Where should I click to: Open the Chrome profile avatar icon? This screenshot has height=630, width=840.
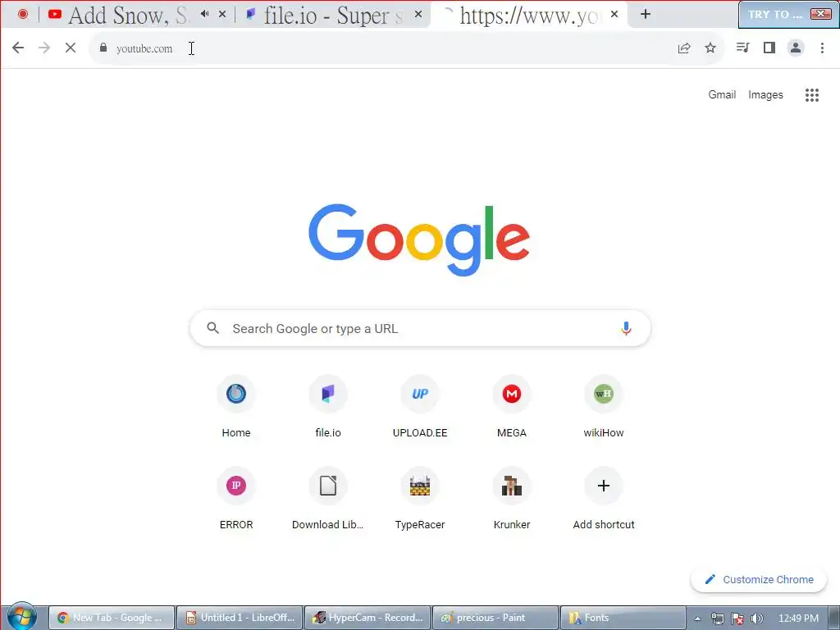(x=796, y=48)
